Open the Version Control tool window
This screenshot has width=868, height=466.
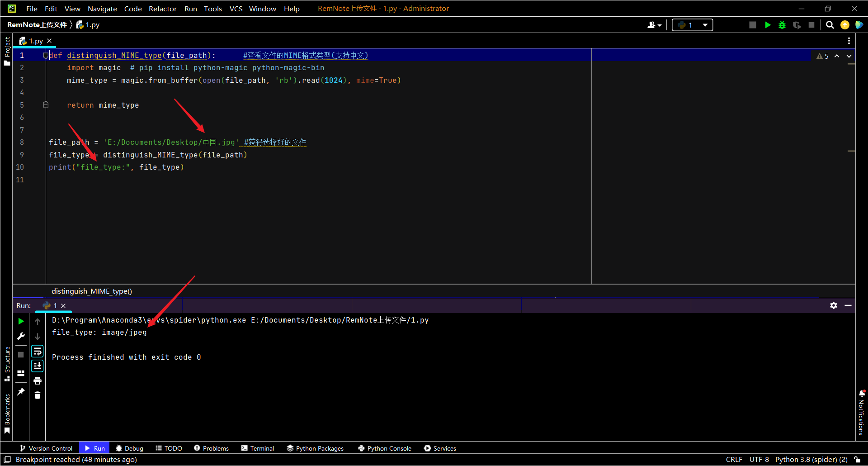(x=46, y=448)
